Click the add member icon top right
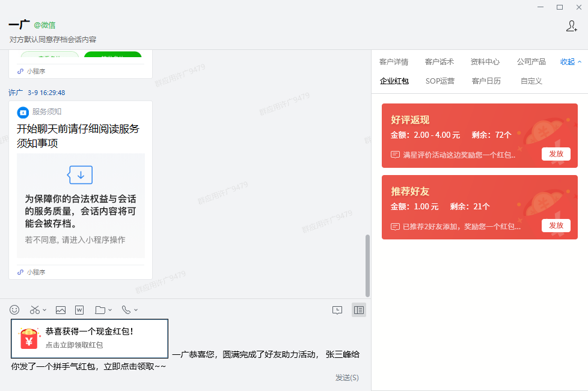 572,26
